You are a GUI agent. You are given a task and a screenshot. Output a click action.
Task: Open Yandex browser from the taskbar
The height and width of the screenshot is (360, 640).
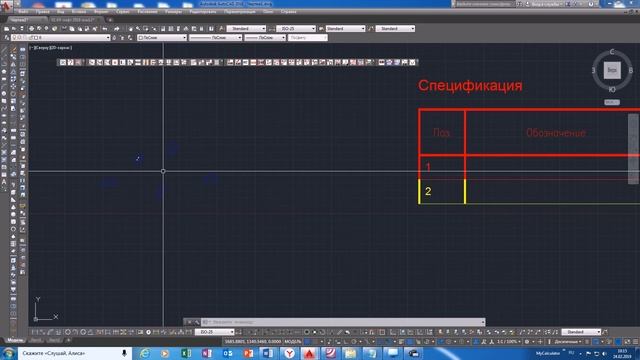coord(289,353)
